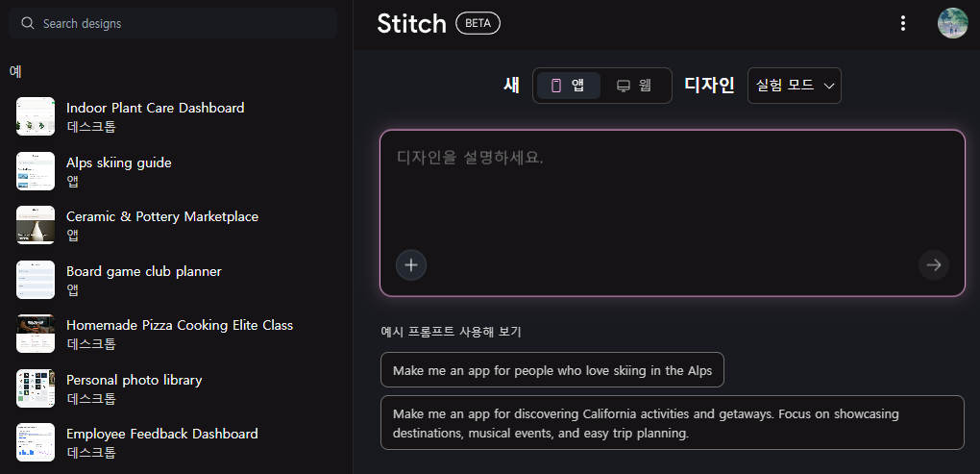This screenshot has height=474, width=980.
Task: Click the arrow submit icon in prompt box
Action: (933, 264)
